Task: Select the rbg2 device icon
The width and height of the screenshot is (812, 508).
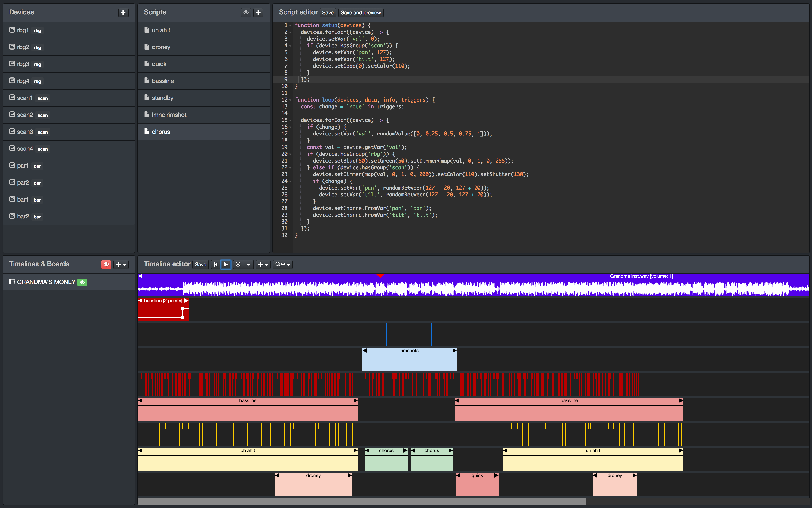Action: (x=12, y=47)
